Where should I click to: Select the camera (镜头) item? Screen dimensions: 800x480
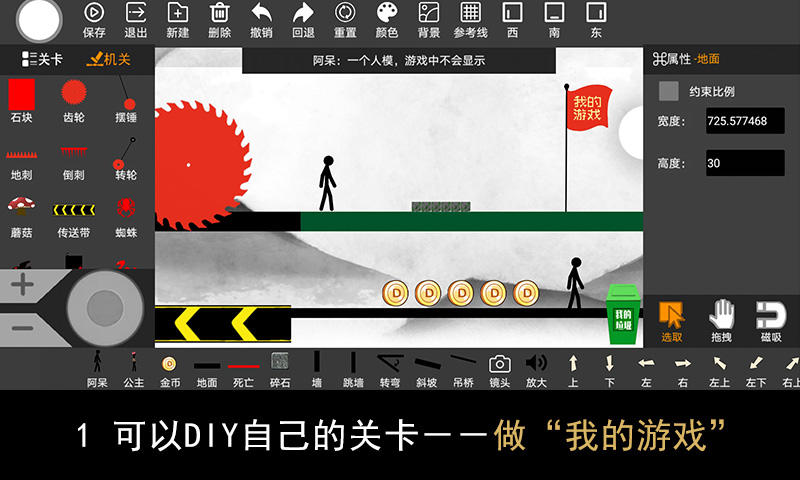coord(500,368)
